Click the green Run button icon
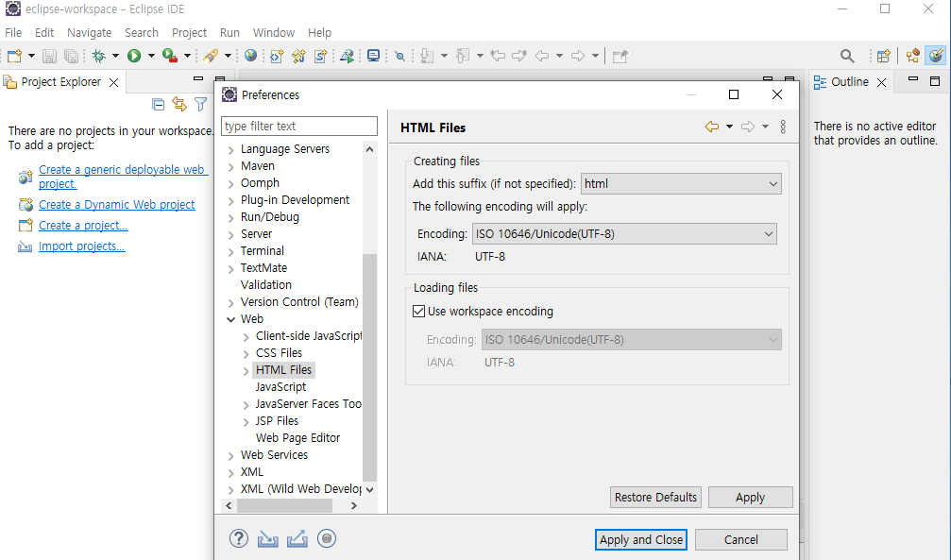Viewport: 951px width, 560px height. click(134, 56)
